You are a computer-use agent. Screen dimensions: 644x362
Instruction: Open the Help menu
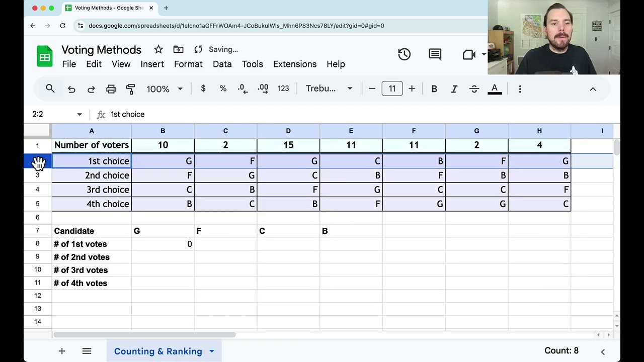(x=336, y=64)
